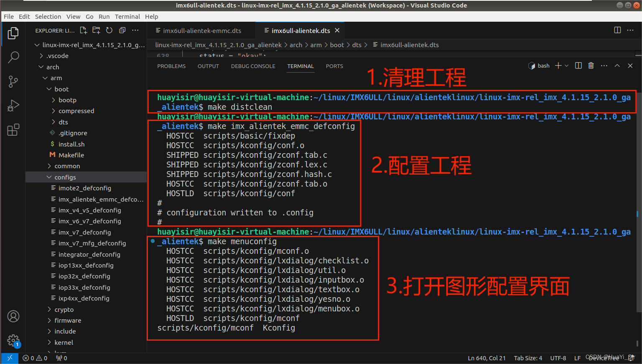Split the terminal panel
The height and width of the screenshot is (364, 642).
pyautogui.click(x=578, y=66)
